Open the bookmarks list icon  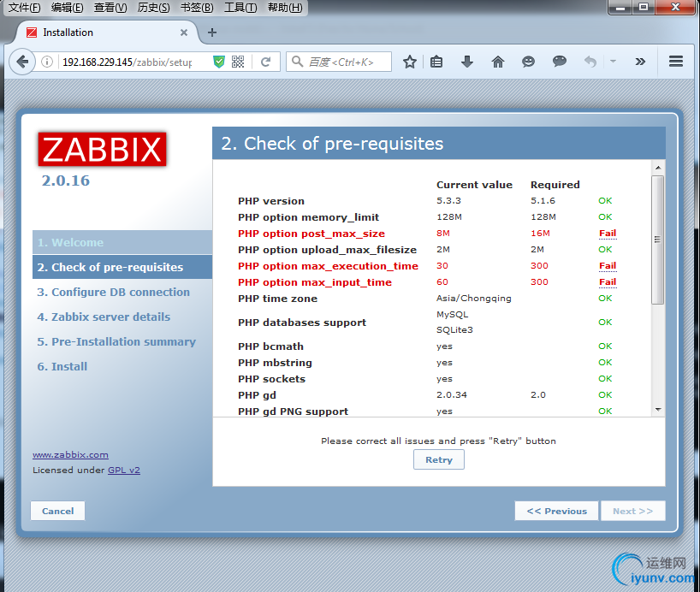(436, 62)
